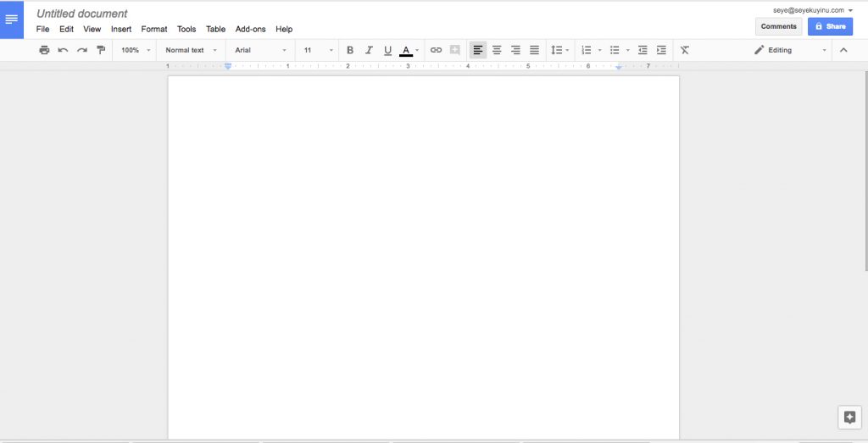
Task: Open the Insert menu
Action: click(121, 30)
